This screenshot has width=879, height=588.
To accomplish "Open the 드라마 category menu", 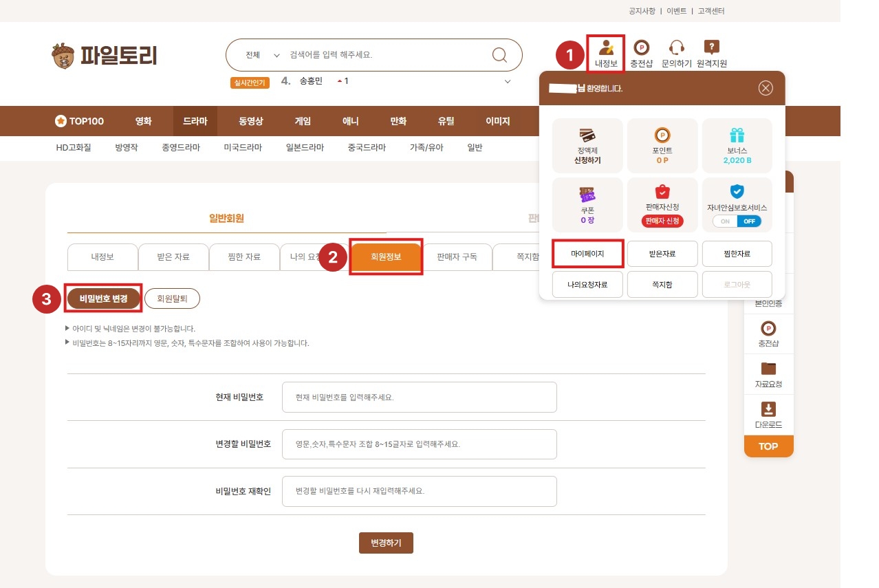I will pyautogui.click(x=195, y=121).
